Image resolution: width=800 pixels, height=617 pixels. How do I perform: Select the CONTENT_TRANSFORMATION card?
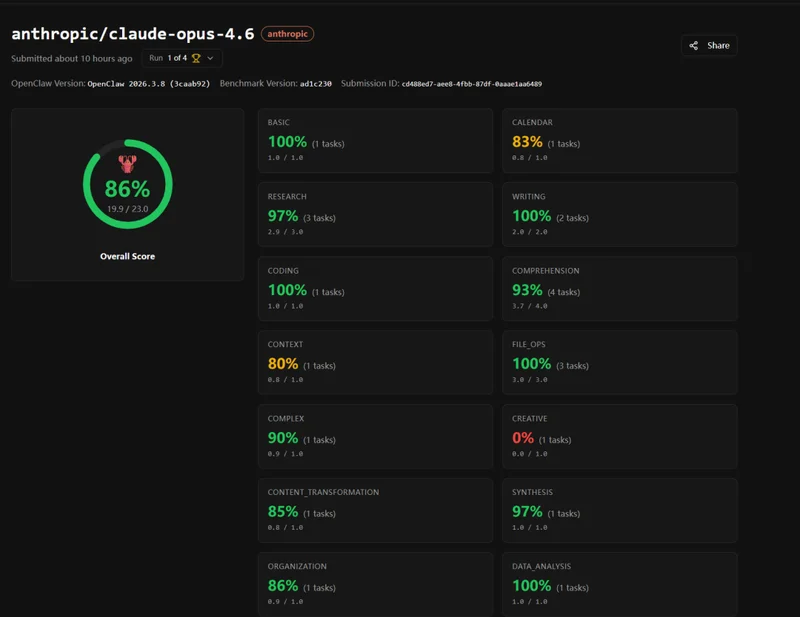click(x=375, y=510)
